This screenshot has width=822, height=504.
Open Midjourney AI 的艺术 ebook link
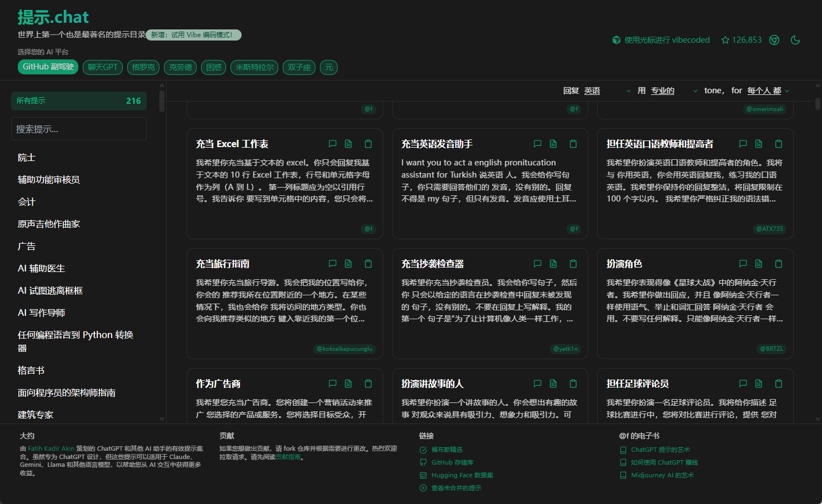662,475
